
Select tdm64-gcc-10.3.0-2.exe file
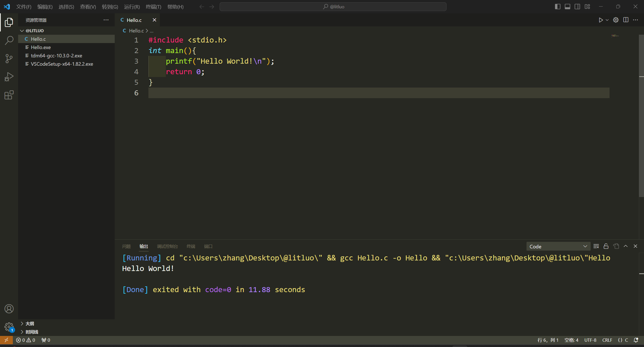pos(66,56)
